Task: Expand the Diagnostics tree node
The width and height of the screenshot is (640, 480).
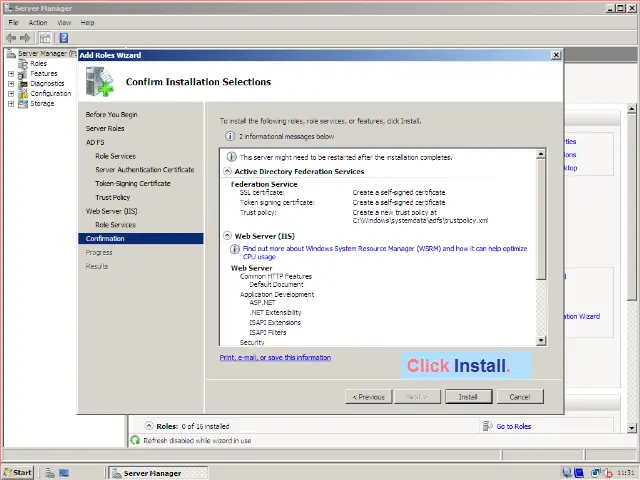Action: (x=11, y=84)
